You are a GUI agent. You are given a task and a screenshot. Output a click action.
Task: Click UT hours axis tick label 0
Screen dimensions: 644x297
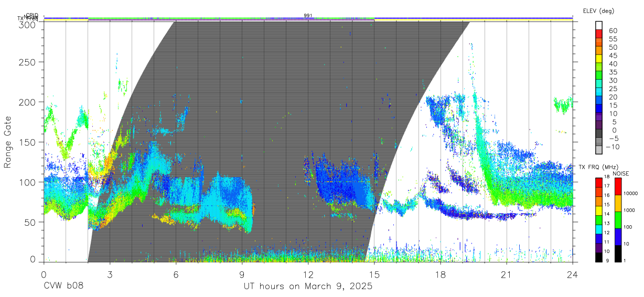pyautogui.click(x=44, y=274)
